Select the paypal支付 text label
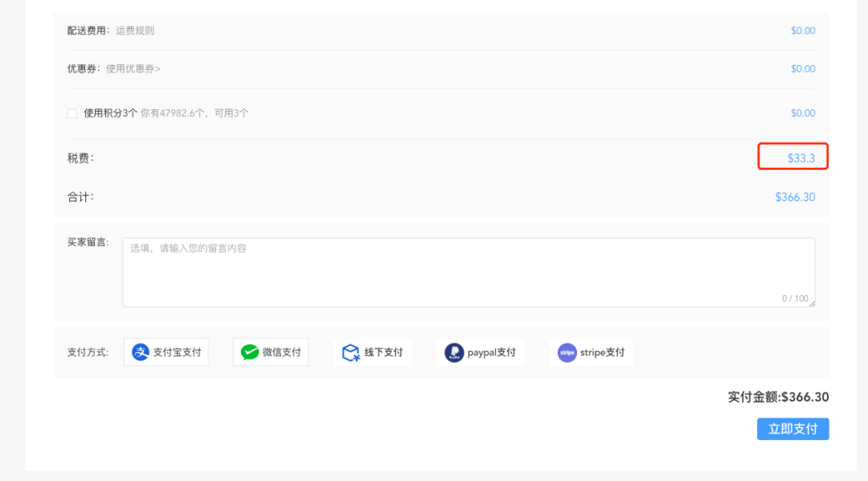 point(491,352)
